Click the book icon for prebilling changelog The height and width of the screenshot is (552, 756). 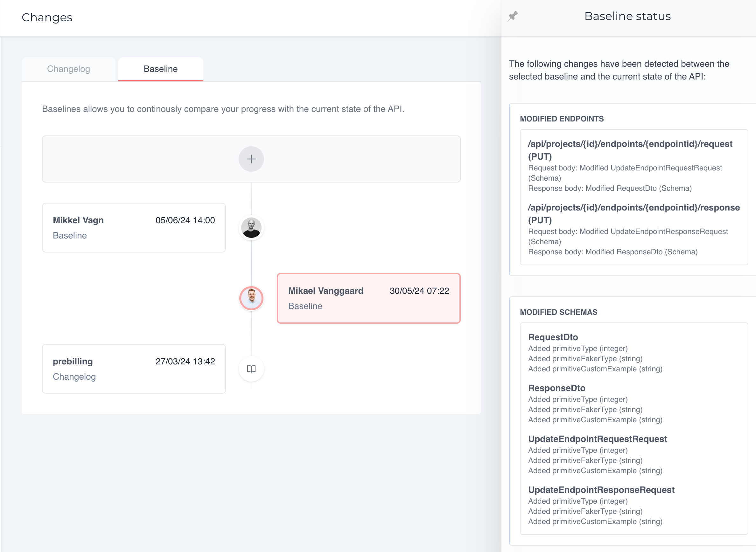[251, 369]
